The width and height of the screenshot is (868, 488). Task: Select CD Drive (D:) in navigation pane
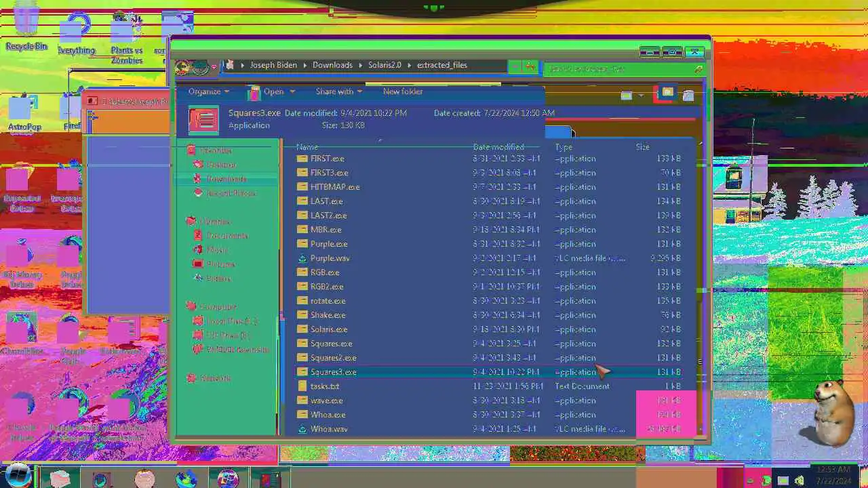pos(222,335)
